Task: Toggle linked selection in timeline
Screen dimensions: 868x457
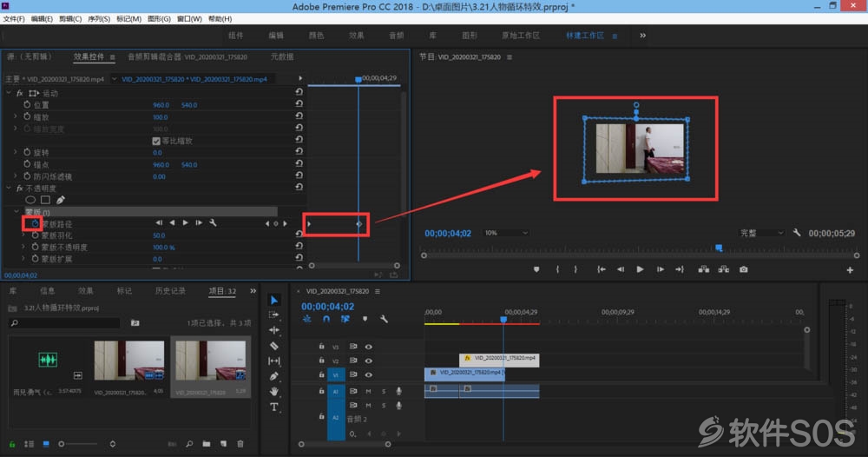Action: [345, 319]
